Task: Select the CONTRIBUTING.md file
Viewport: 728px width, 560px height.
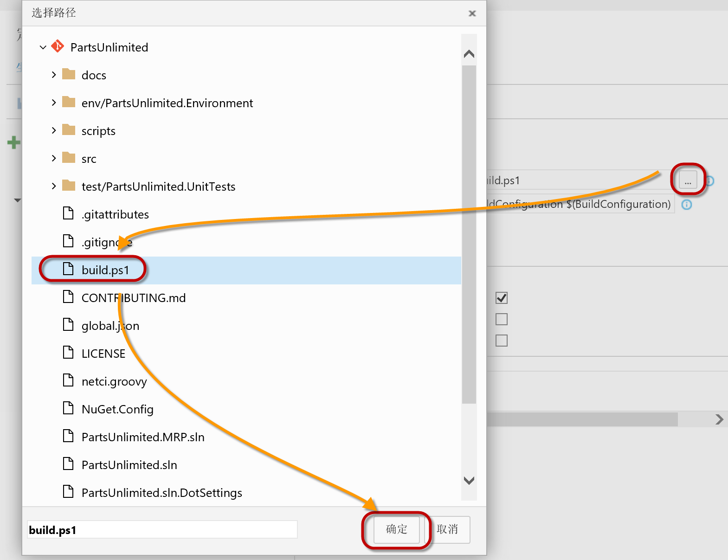Action: pyautogui.click(x=134, y=298)
